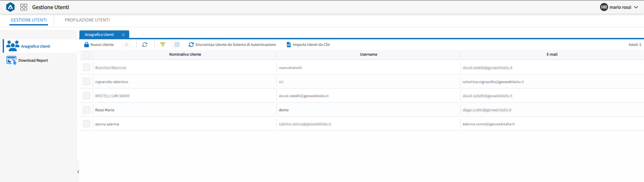This screenshot has height=182, width=644.
Task: Click the refresh icon in toolbar
Action: (x=145, y=45)
